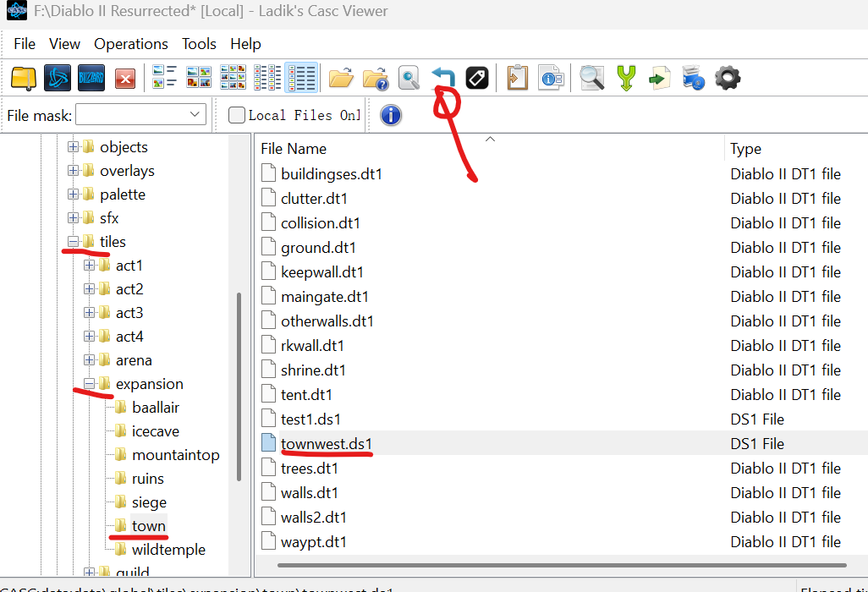
Task: Click the blue scanner device icon
Action: point(694,78)
